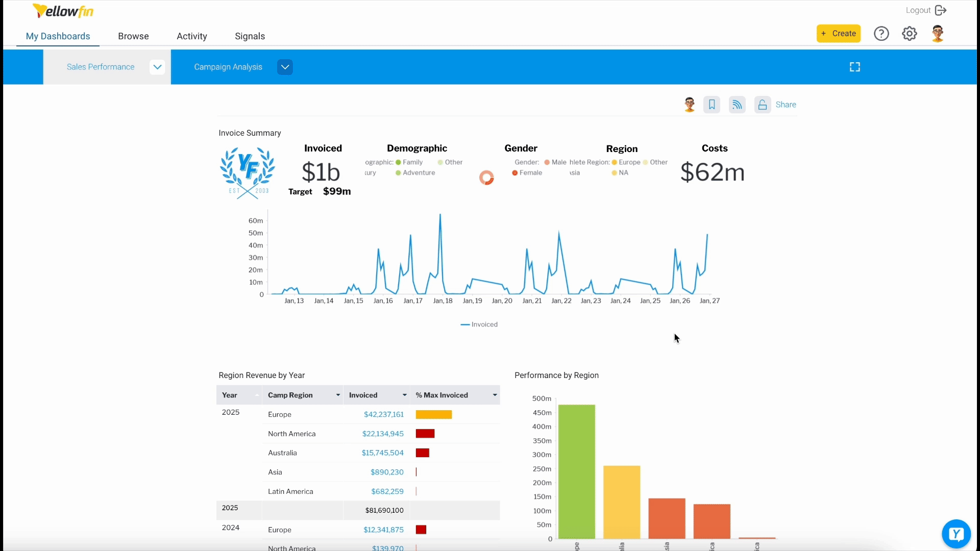Expand the Sales Performance tab dropdown

pyautogui.click(x=157, y=67)
